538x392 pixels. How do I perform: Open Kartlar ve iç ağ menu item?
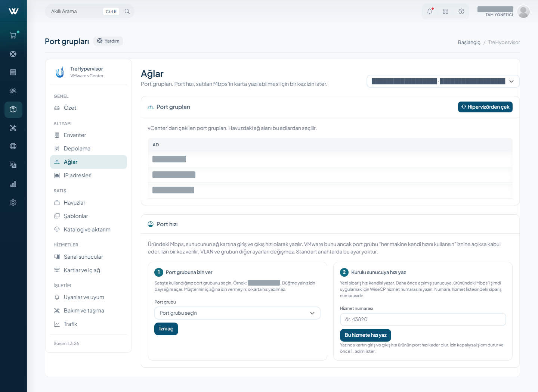(x=89, y=270)
